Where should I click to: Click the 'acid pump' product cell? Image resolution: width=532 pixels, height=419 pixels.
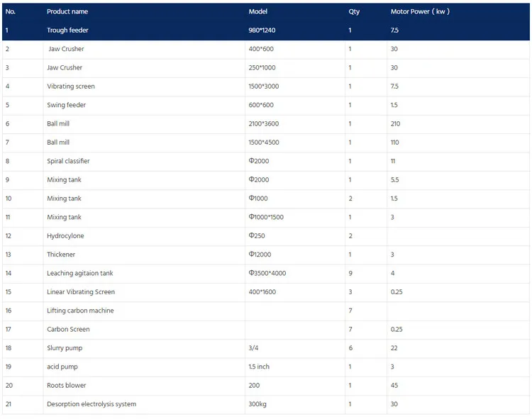[x=62, y=367]
